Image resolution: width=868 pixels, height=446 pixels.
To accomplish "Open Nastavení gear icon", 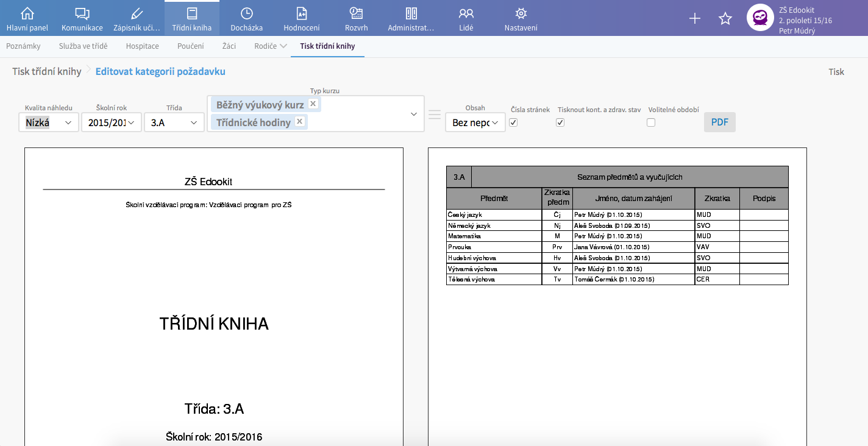I will click(x=521, y=13).
